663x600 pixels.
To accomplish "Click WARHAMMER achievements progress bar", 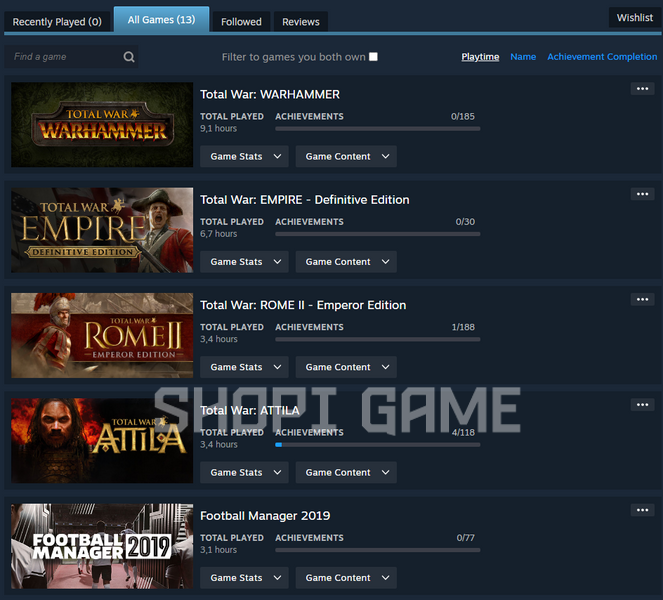I will coord(378,129).
